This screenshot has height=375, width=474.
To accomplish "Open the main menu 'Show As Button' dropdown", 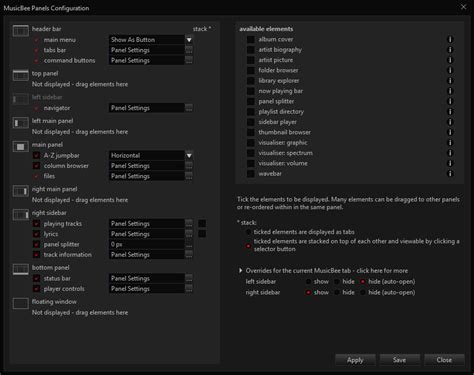I will click(189, 40).
